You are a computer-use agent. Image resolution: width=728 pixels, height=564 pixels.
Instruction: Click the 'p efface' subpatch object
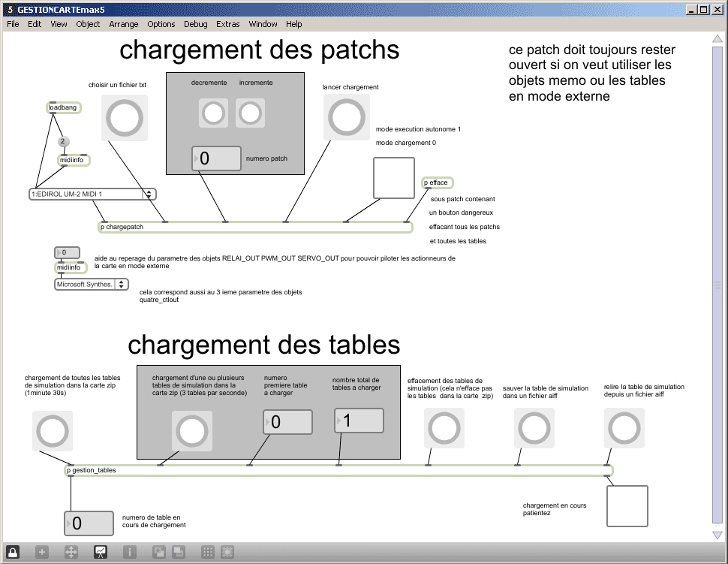tap(438, 182)
